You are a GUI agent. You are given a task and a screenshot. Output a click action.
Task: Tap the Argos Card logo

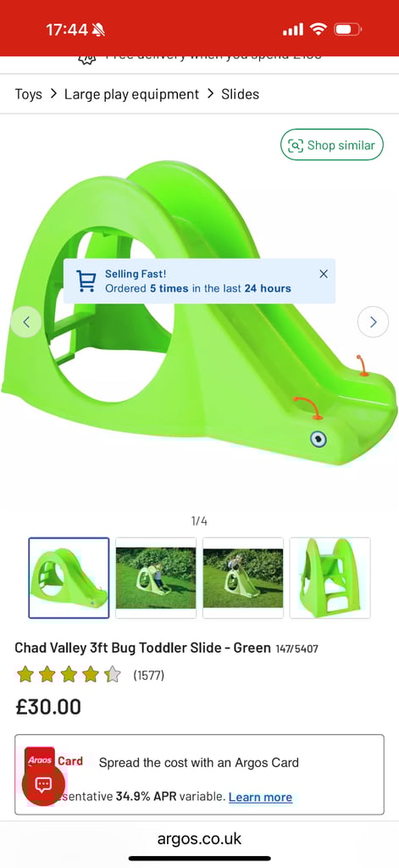[x=55, y=760]
